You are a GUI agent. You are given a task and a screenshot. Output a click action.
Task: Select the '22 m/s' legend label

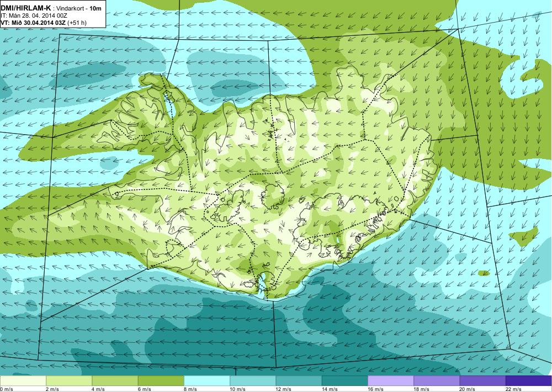coord(513,389)
